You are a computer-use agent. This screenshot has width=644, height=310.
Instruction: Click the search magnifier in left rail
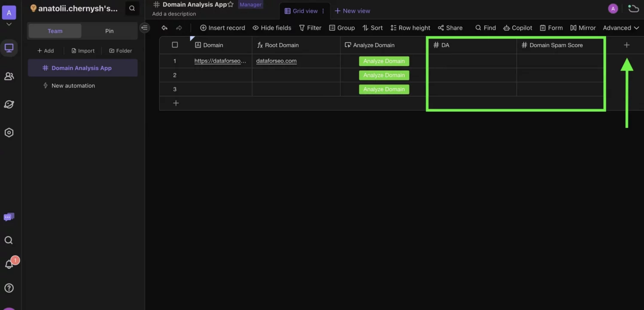tap(9, 240)
